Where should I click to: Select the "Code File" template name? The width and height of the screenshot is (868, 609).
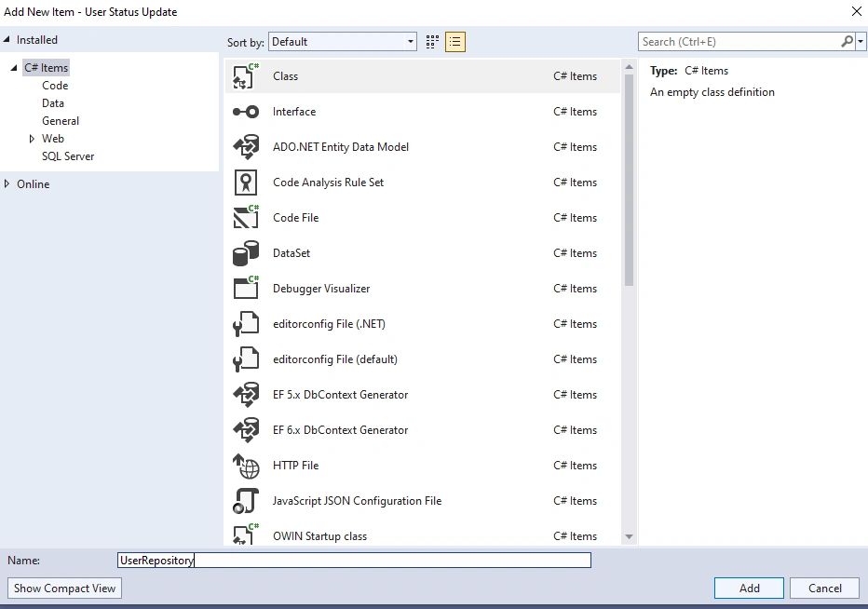[295, 218]
